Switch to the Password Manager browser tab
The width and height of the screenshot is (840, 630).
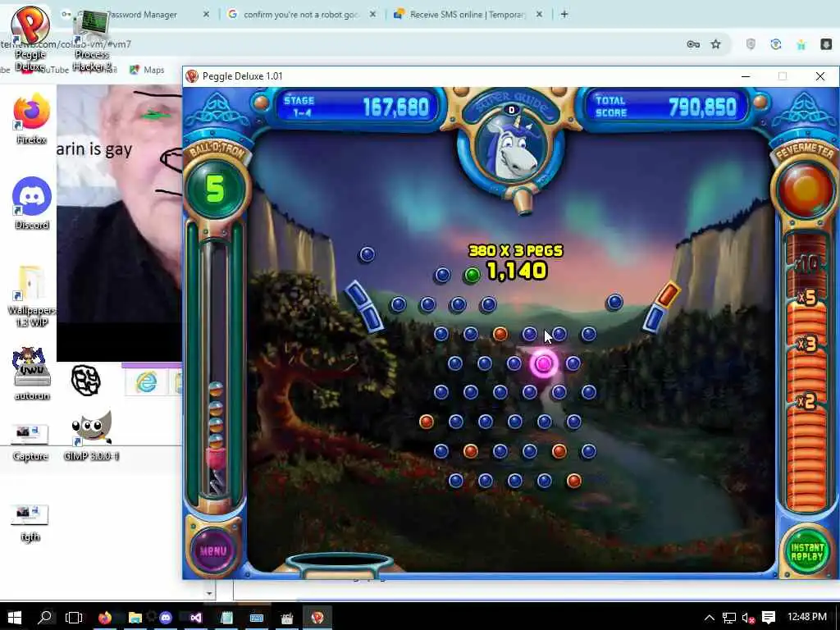click(135, 15)
